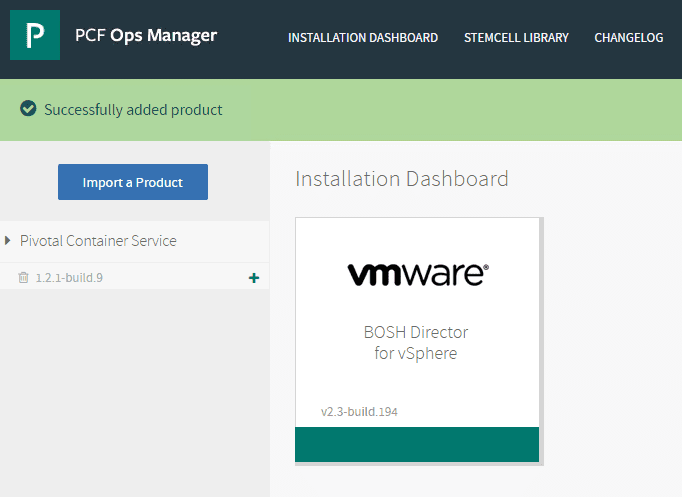Click the Pivotal P logo icon
The image size is (682, 497).
tap(35, 37)
